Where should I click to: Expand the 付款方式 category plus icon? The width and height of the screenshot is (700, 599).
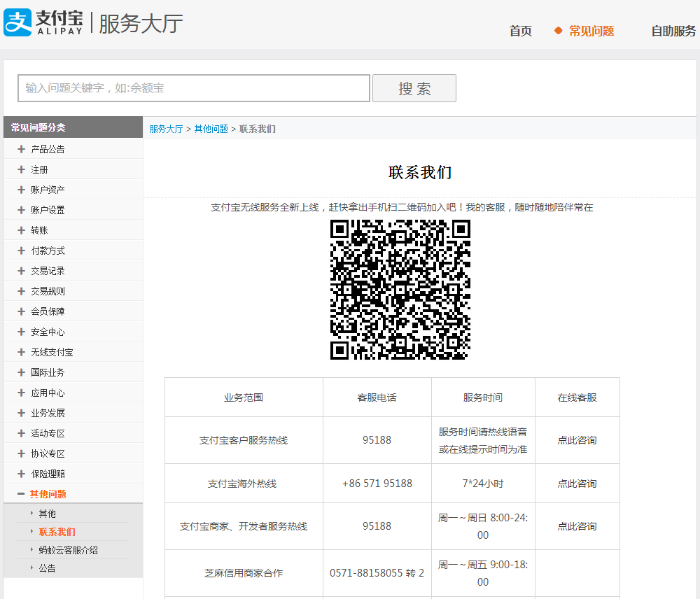pyautogui.click(x=21, y=251)
